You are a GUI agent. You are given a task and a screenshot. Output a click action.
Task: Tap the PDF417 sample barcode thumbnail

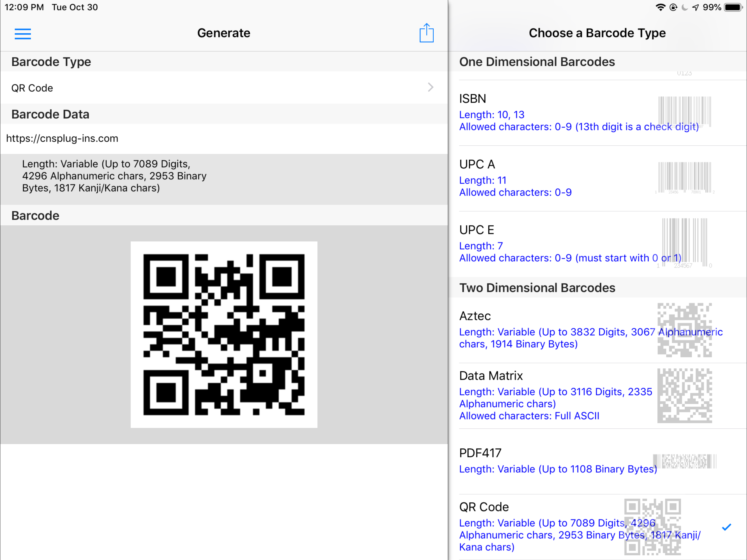click(685, 461)
